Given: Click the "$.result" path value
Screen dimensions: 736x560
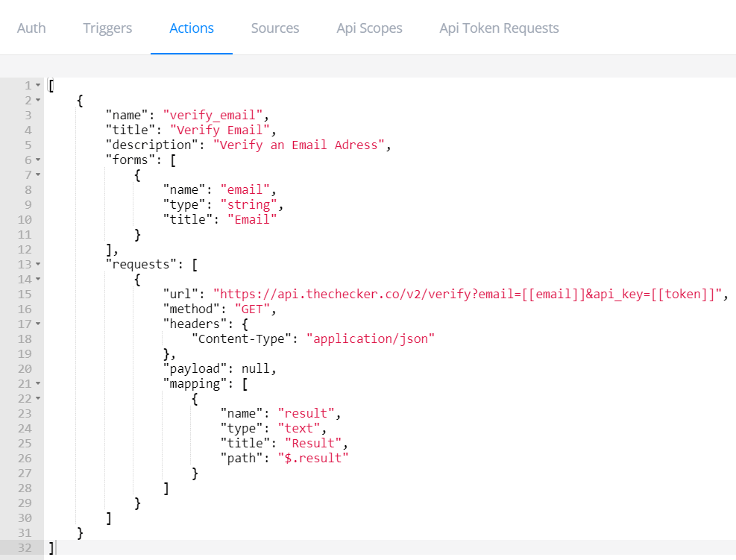Looking at the screenshot, I should (x=313, y=458).
